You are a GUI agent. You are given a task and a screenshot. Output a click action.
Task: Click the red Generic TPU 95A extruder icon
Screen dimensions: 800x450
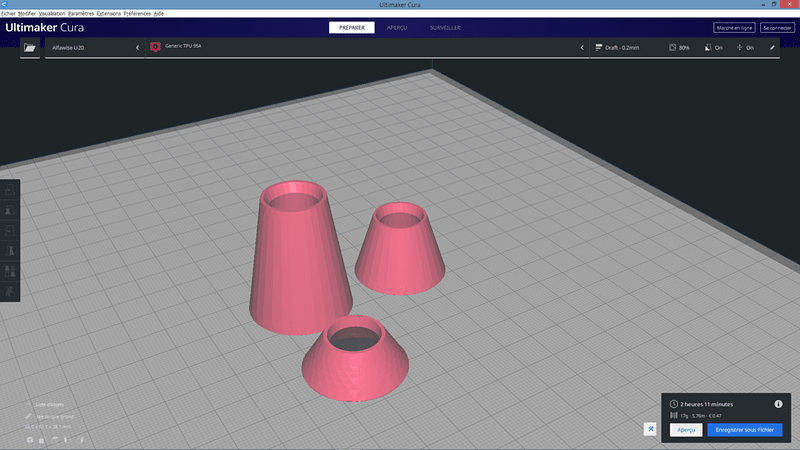pos(156,47)
